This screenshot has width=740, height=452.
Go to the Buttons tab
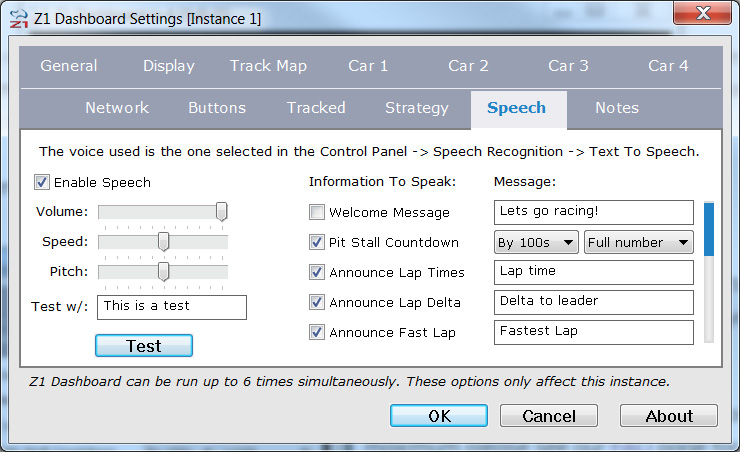(x=217, y=108)
